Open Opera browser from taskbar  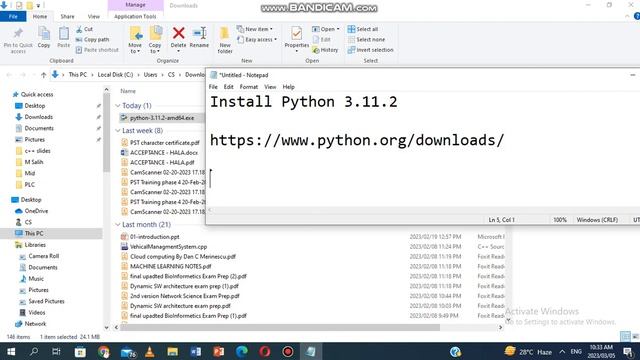click(264, 351)
